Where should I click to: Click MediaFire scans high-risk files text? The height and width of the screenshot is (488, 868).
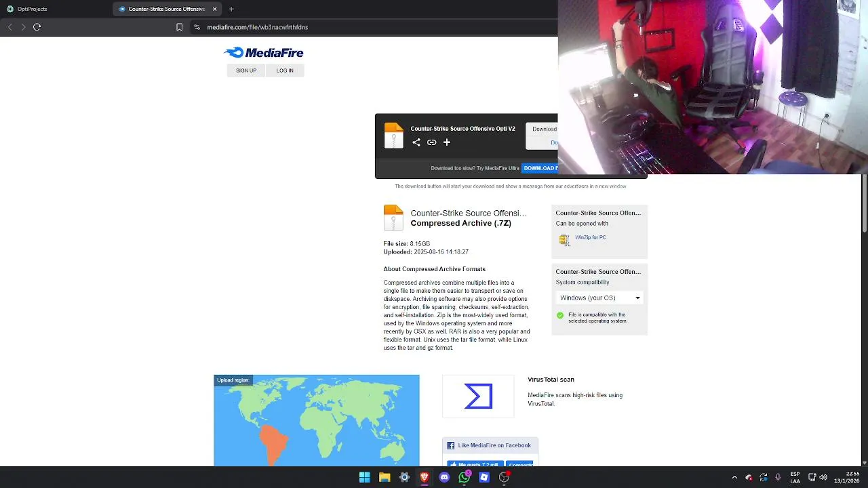click(x=575, y=399)
